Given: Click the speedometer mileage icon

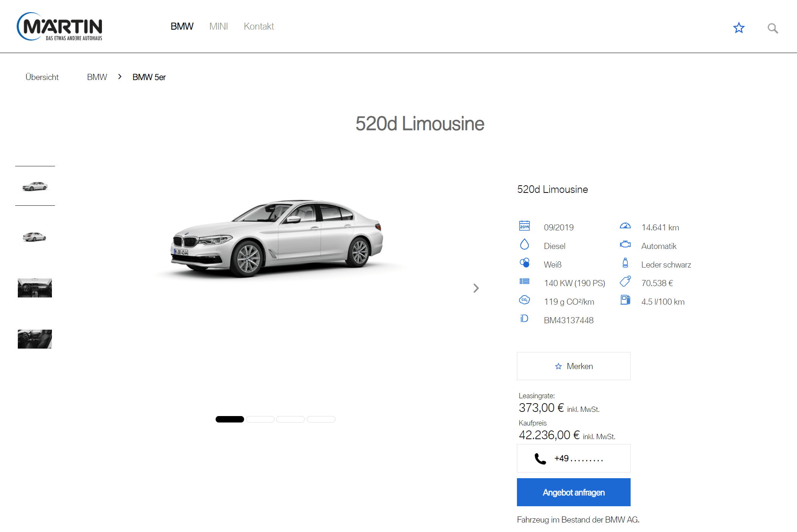Looking at the screenshot, I should coord(625,225).
